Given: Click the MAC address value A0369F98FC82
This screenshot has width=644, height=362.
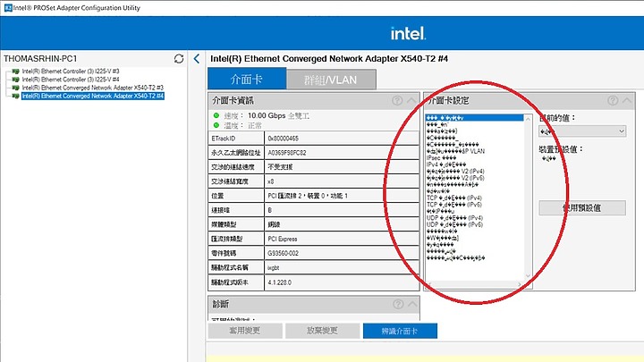Looking at the screenshot, I should (287, 153).
